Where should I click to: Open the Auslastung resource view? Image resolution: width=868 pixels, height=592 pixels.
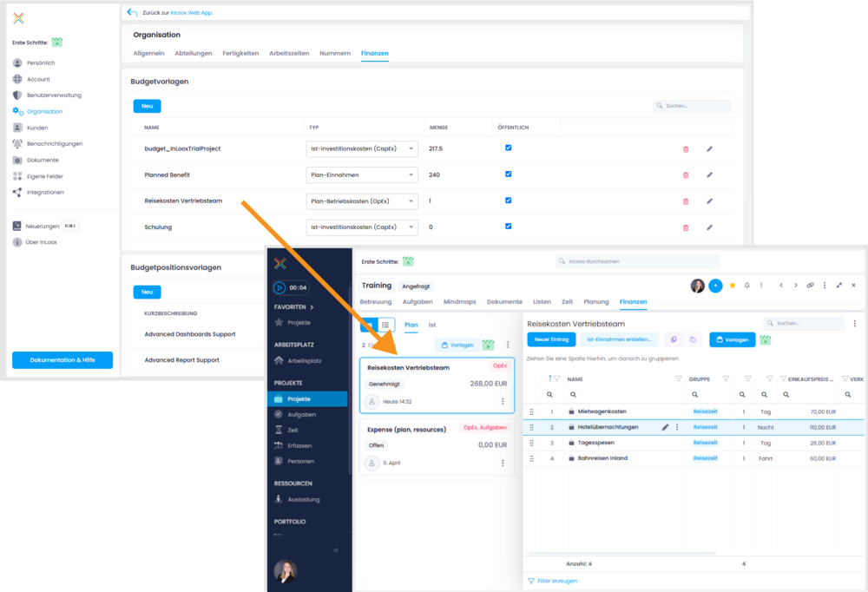pyautogui.click(x=303, y=499)
